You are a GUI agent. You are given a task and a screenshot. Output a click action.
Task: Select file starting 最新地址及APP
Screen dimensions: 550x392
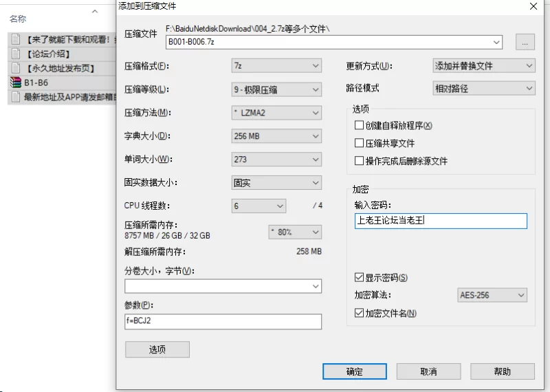70,97
